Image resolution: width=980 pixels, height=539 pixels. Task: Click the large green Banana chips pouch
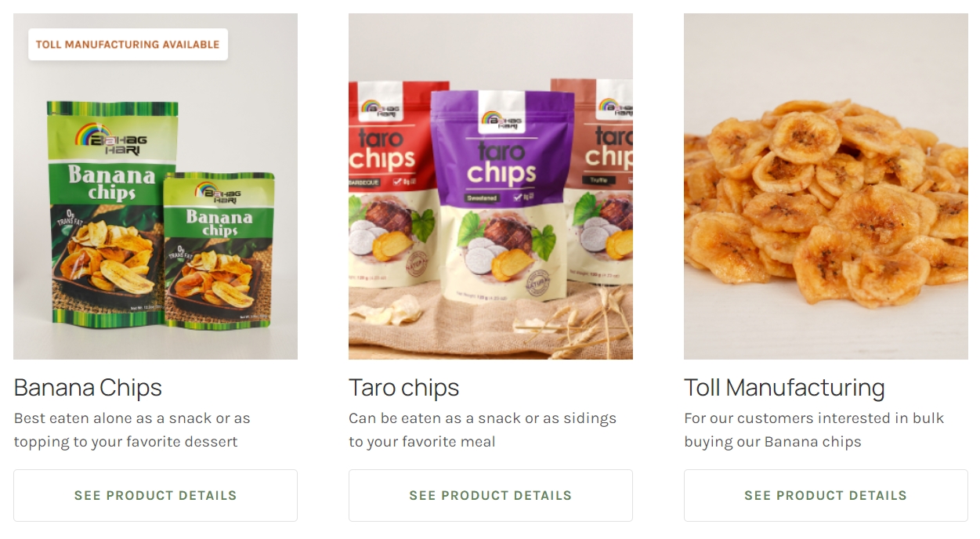click(x=111, y=213)
